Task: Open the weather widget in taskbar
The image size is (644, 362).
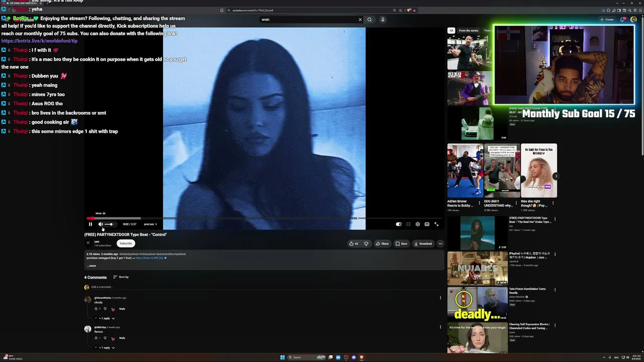Action: [x=13, y=357]
